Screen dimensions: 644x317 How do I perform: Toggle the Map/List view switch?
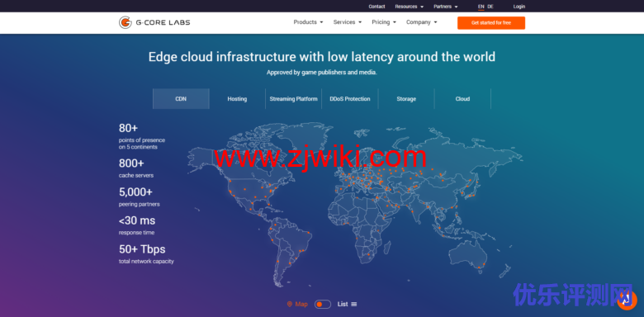(x=322, y=305)
